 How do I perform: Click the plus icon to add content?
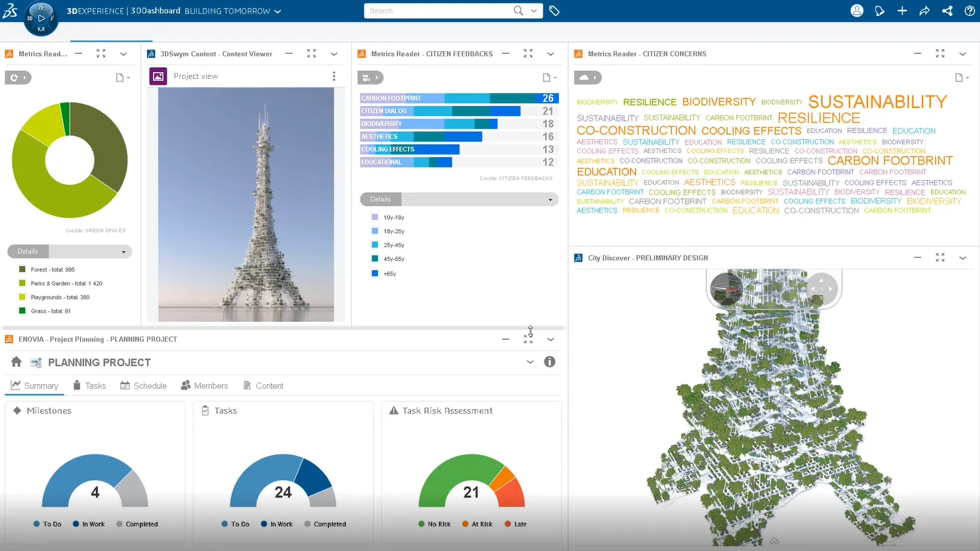(x=902, y=11)
